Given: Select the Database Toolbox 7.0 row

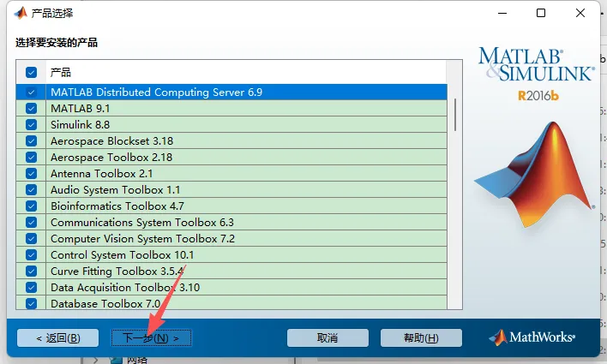Looking at the screenshot, I should [x=231, y=302].
